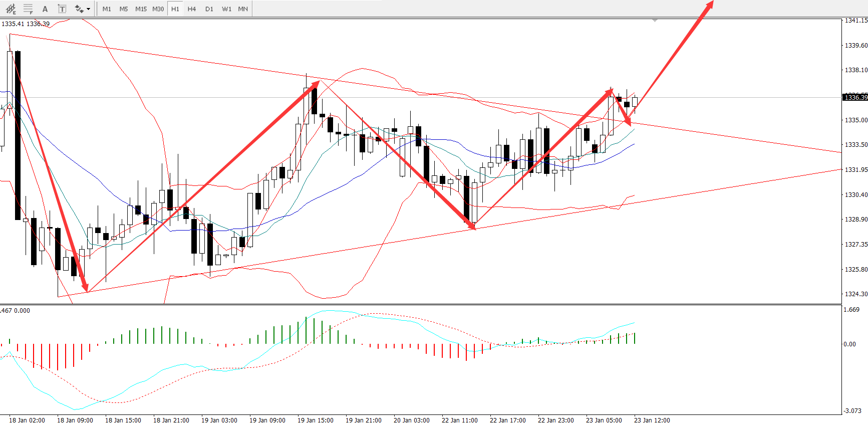
Task: Select the M15 timeframe button
Action: pyautogui.click(x=141, y=9)
